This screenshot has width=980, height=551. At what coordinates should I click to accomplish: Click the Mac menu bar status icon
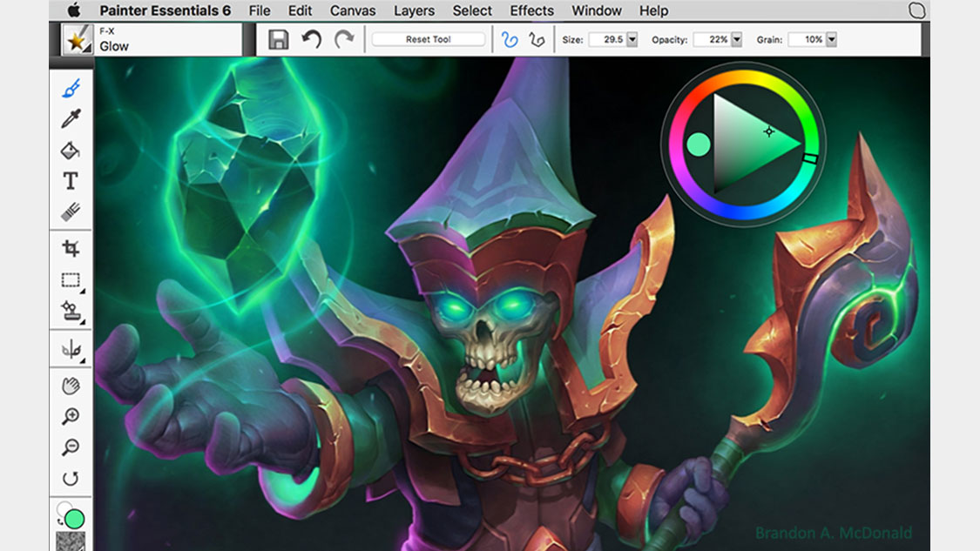916,10
